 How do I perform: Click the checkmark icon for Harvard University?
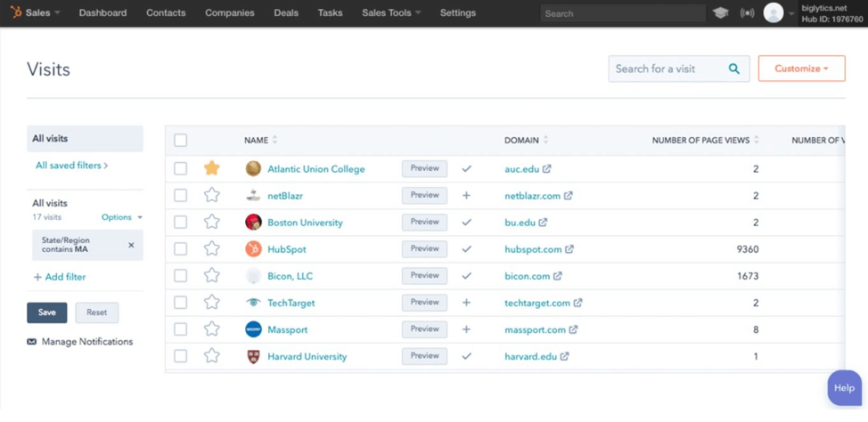tap(467, 356)
